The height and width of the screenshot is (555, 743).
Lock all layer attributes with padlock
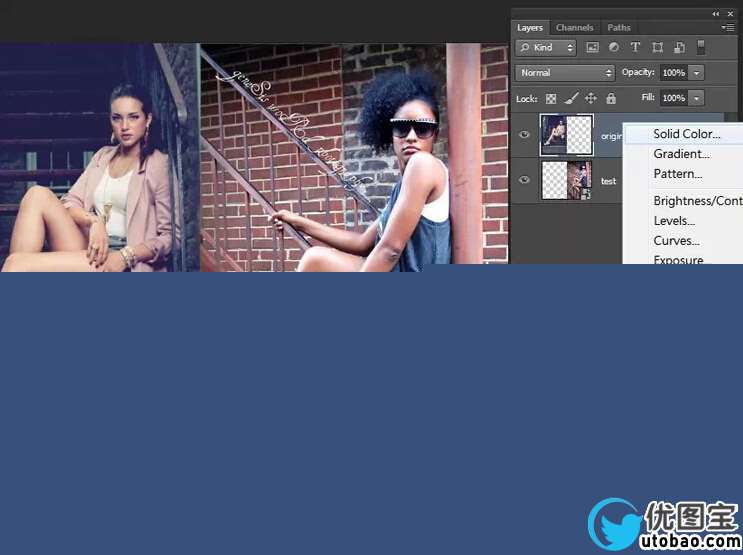pos(610,99)
